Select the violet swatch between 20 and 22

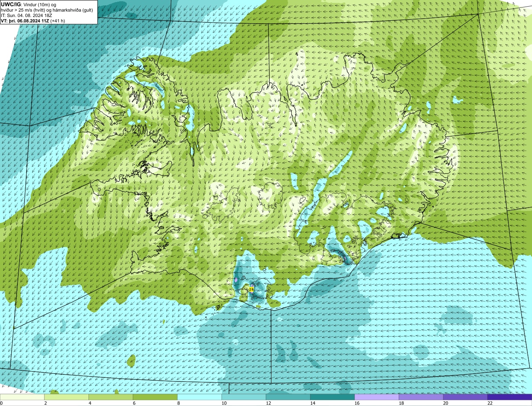click(x=465, y=397)
